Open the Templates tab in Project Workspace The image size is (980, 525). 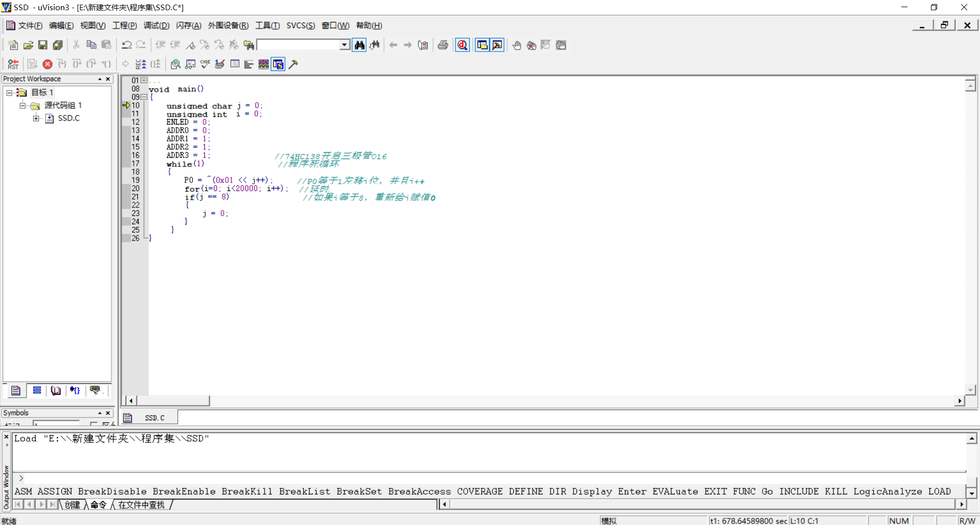pos(95,391)
